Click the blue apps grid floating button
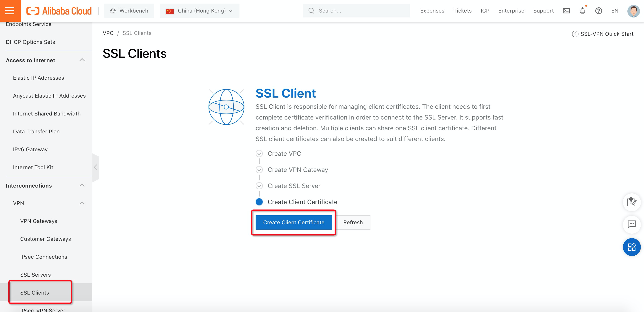644x312 pixels. 631,247
